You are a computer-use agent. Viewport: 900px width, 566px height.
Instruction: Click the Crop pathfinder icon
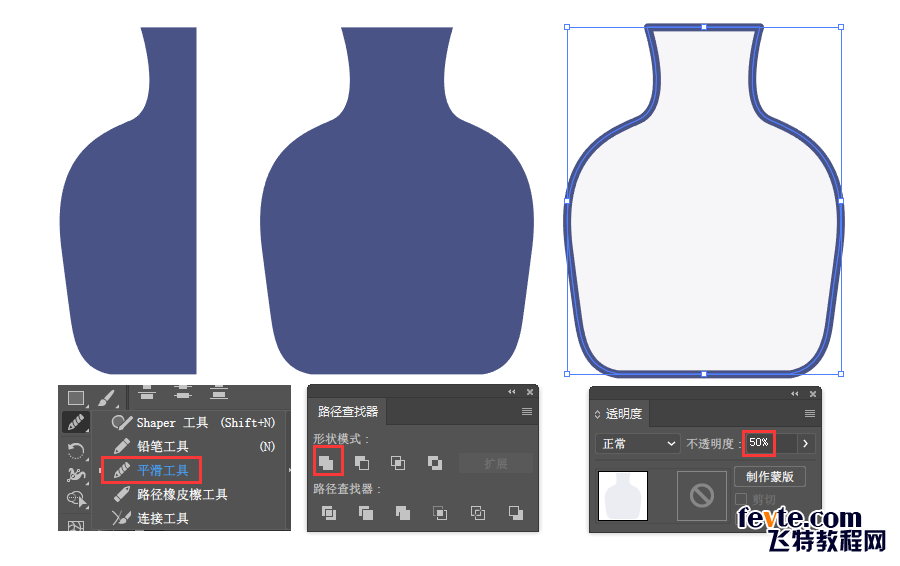pos(440,513)
